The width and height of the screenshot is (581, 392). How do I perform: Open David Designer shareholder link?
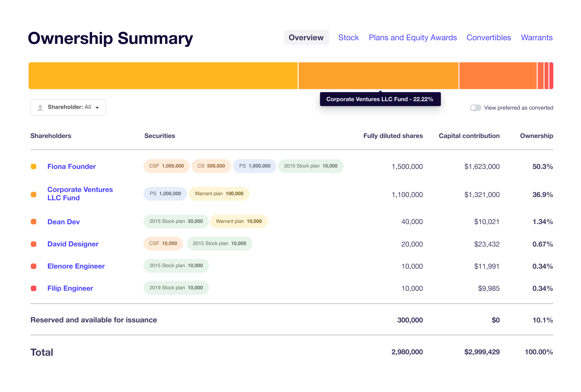[x=73, y=244]
